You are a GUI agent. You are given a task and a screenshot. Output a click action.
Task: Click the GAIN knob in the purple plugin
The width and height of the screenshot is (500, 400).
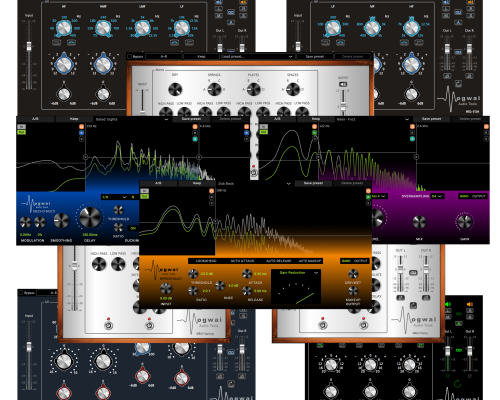click(464, 221)
